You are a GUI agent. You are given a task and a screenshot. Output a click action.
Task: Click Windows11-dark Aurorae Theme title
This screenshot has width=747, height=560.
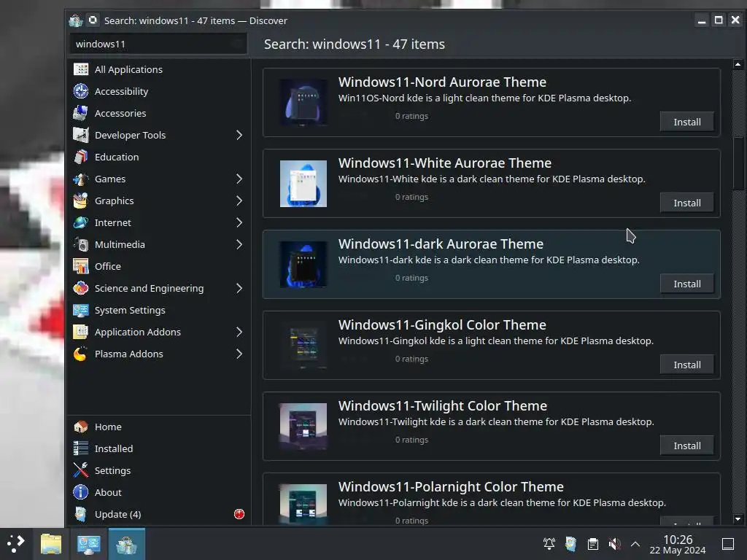pos(441,244)
